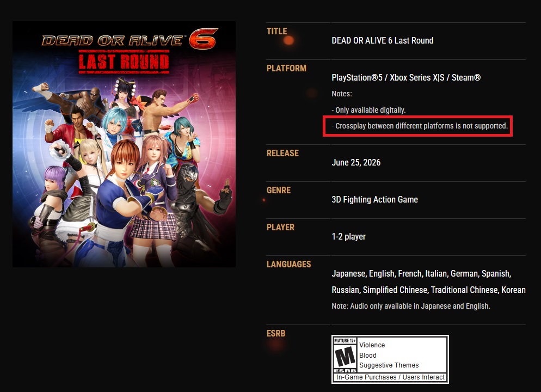Image resolution: width=541 pixels, height=392 pixels.
Task: Click the PLAYER label
Action: (280, 228)
